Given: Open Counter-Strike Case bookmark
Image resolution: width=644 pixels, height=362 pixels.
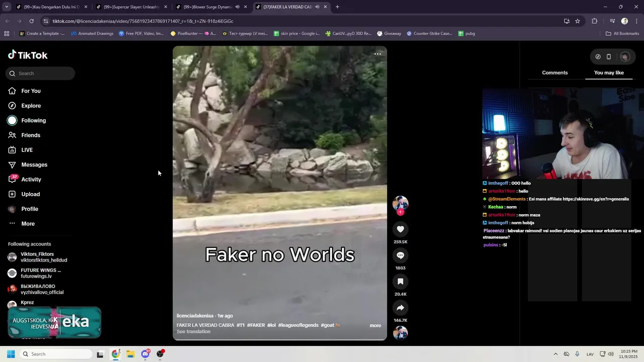Looking at the screenshot, I should pyautogui.click(x=429, y=34).
